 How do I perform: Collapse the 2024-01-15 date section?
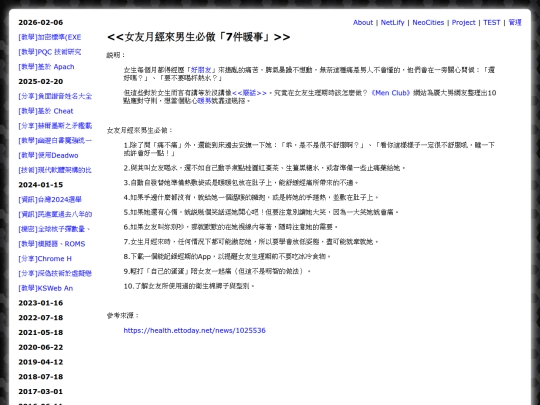click(41, 185)
